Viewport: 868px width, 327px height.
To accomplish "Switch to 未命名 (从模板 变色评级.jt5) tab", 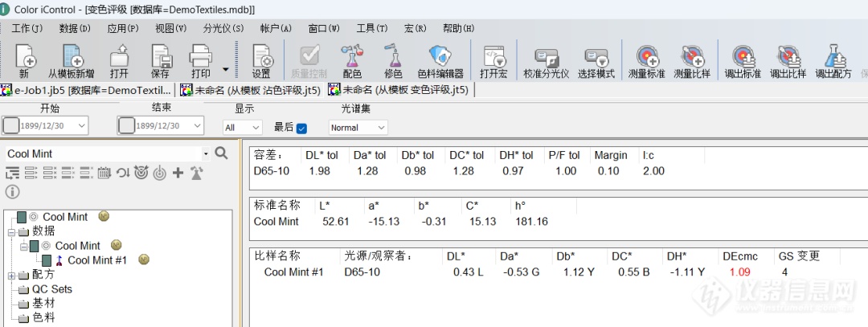I will tap(399, 90).
